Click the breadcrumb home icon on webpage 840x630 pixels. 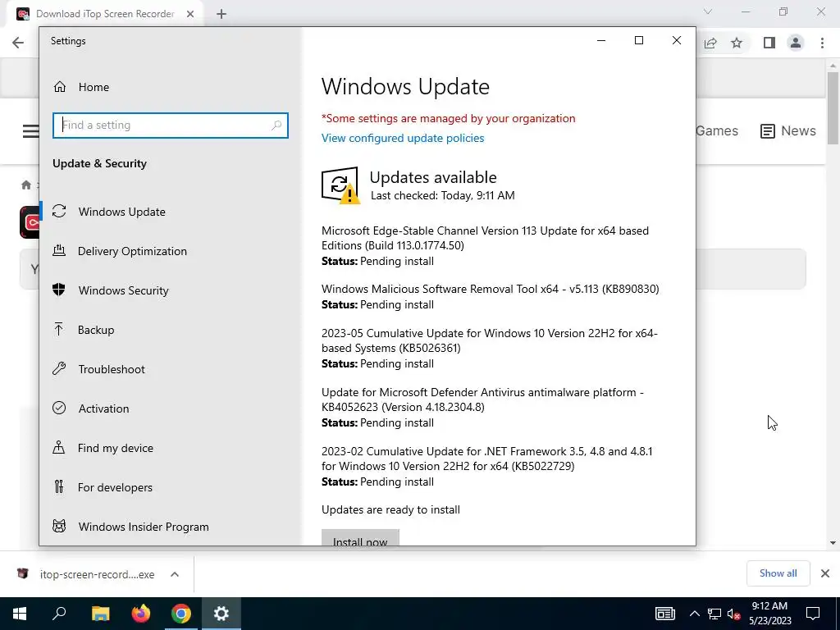pos(25,185)
